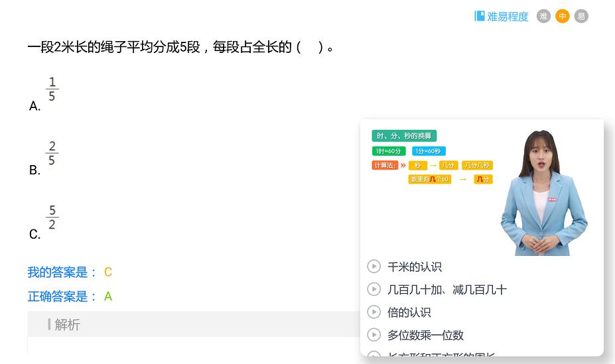Screen dimensions: 615x364
Task: Expand the 解析 explanation section
Action: click(x=67, y=324)
